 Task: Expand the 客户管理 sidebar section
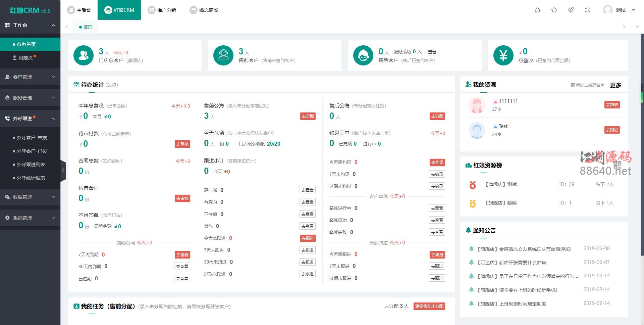(30, 77)
